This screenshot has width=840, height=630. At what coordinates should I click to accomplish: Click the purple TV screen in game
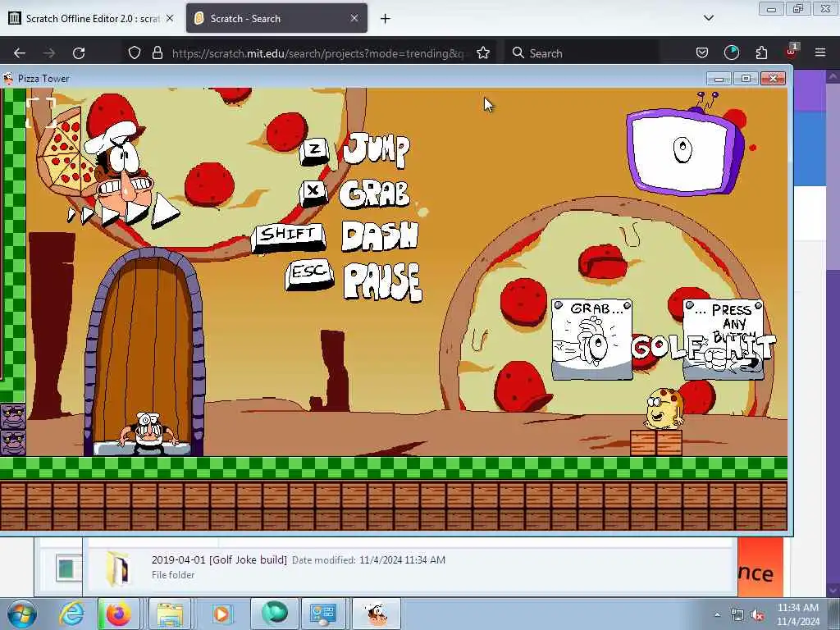(x=683, y=150)
